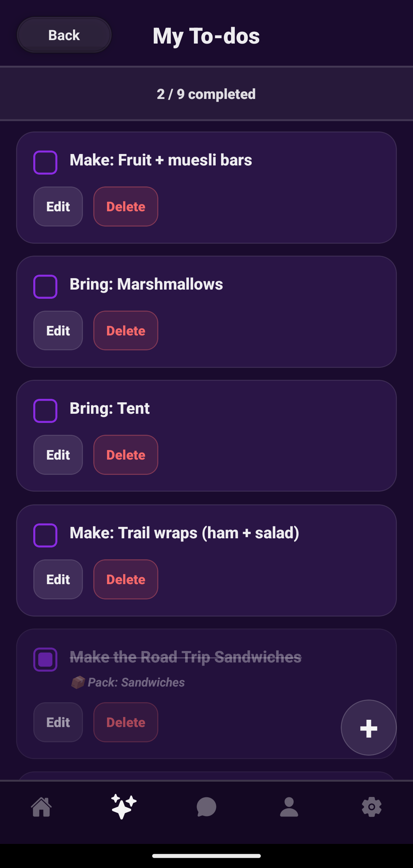Uncheck Make the Road Trip Sandwiches
Screen dimensions: 413x868
coord(46,659)
